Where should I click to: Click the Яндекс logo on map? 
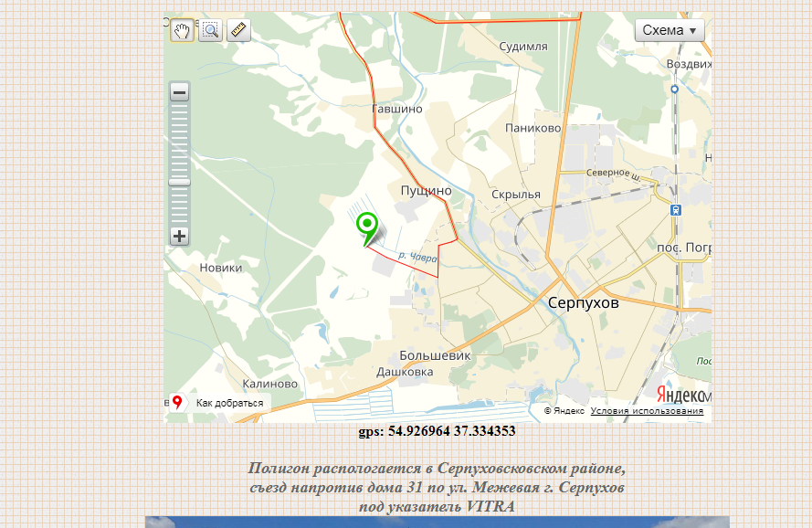(x=683, y=395)
